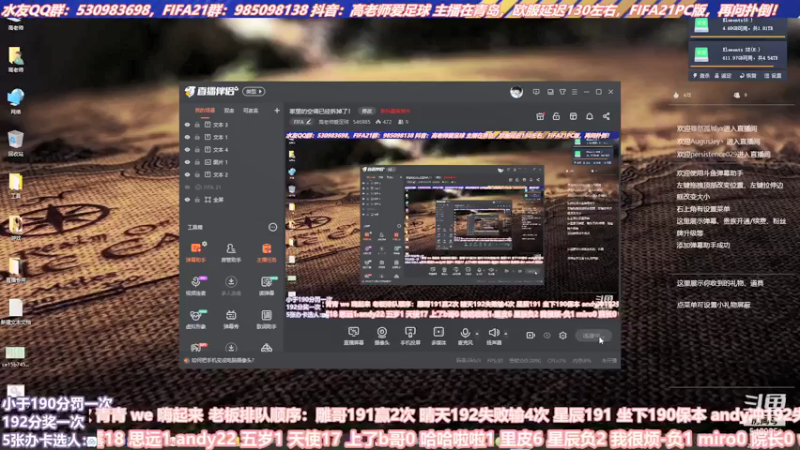The height and width of the screenshot is (450, 800).
Task: Click the red link text after 修改
Action: (x=395, y=111)
